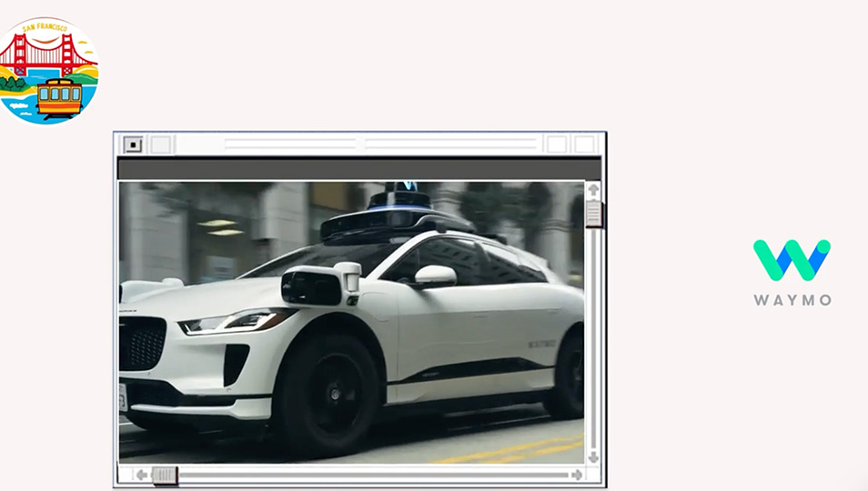Click the WAYMO text label

(792, 300)
